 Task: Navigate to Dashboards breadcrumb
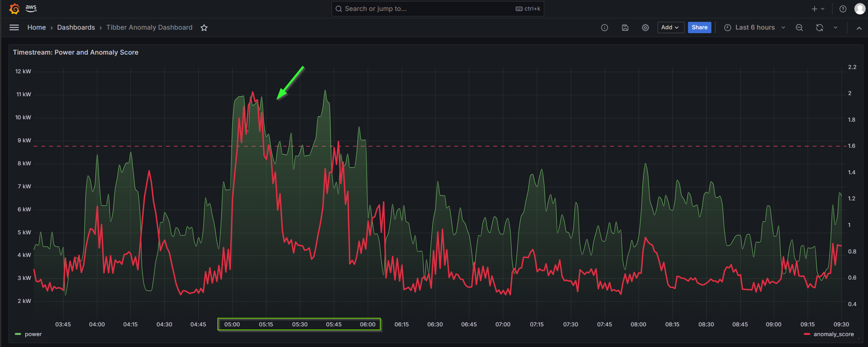[76, 27]
